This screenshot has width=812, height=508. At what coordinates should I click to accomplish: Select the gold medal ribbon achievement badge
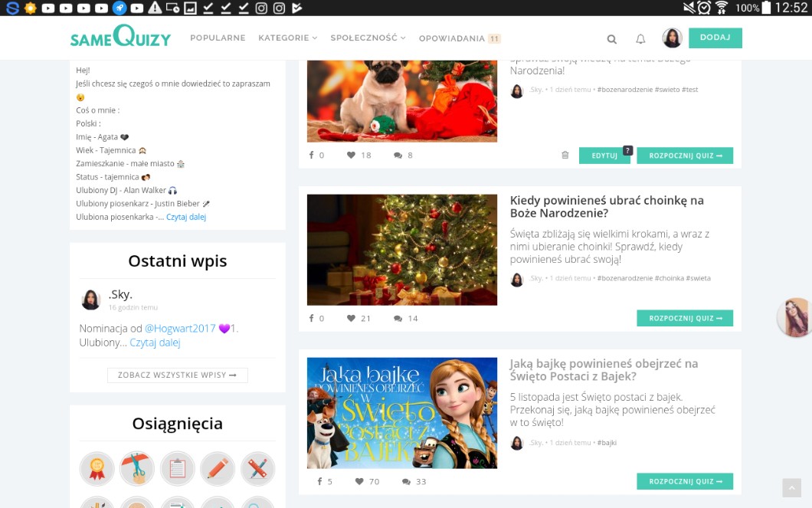click(97, 468)
